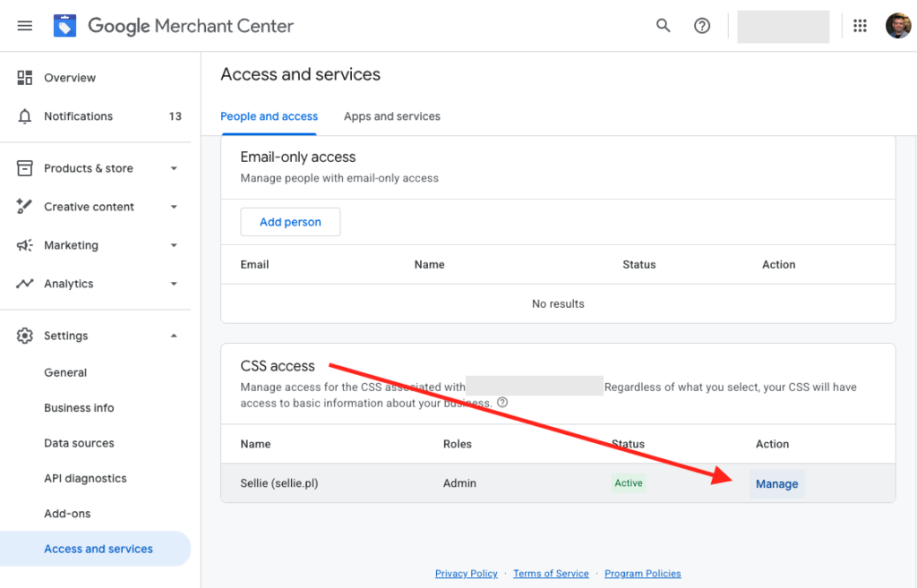Open General settings

(65, 372)
